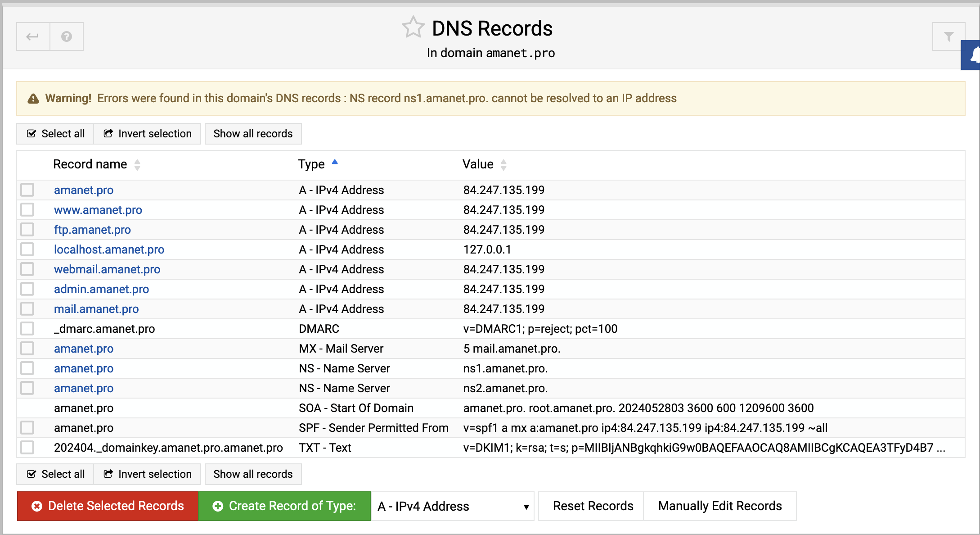The image size is (980, 535).
Task: Click the v=DMARC1 policy value
Action: point(540,329)
